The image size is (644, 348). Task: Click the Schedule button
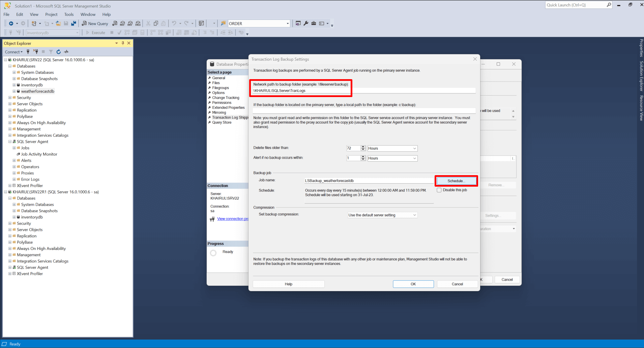456,181
